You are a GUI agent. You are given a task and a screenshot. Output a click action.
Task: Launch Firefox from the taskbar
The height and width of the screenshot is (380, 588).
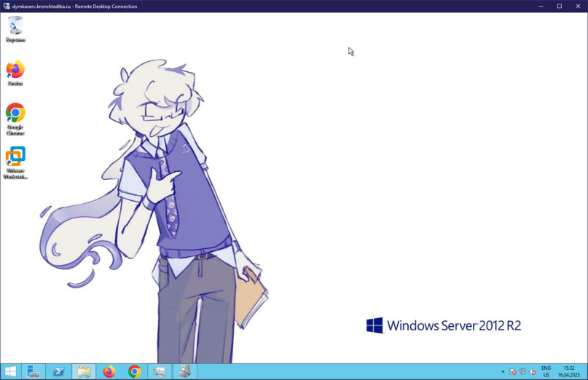pyautogui.click(x=109, y=372)
